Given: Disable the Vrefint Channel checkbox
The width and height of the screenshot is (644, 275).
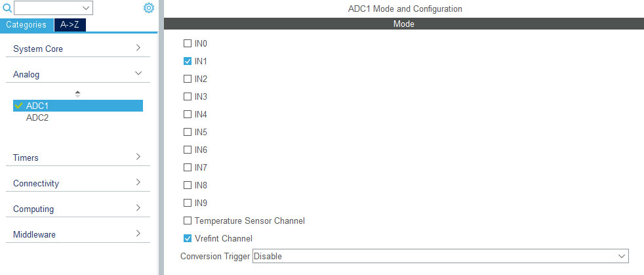Looking at the screenshot, I should [188, 238].
